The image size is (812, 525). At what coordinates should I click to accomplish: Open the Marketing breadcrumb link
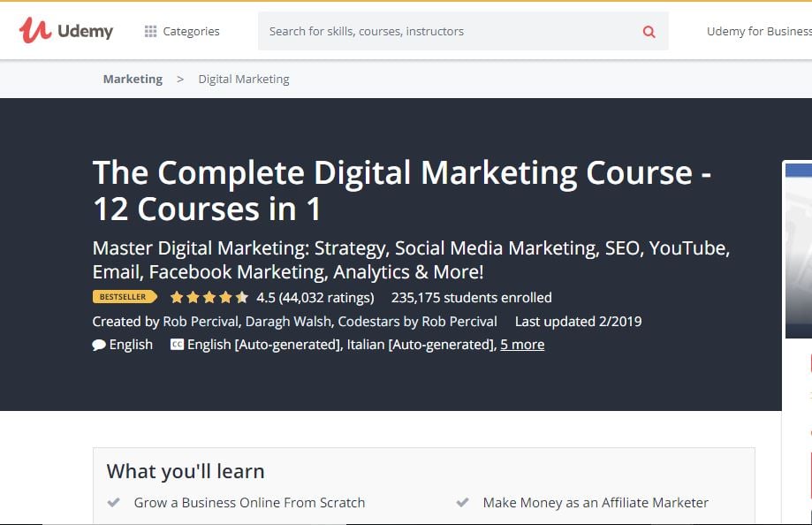click(133, 79)
